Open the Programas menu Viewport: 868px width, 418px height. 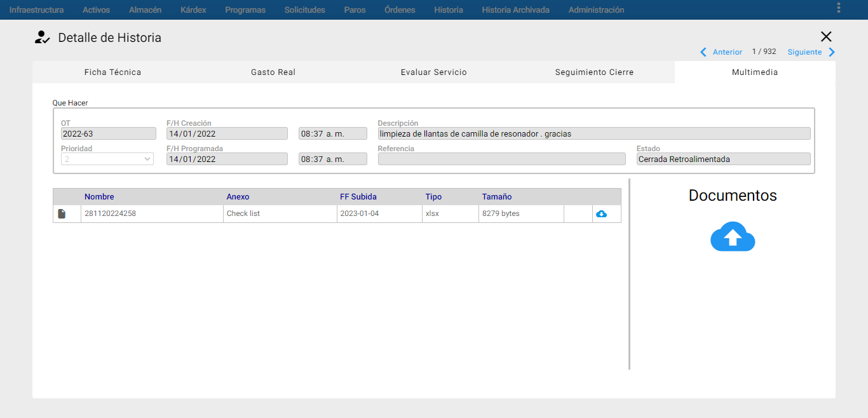click(245, 10)
